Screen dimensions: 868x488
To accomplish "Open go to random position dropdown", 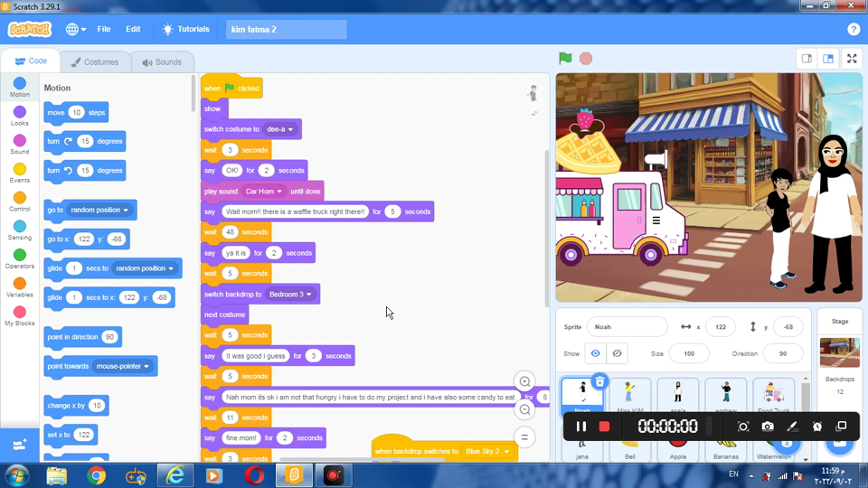I will [99, 211].
